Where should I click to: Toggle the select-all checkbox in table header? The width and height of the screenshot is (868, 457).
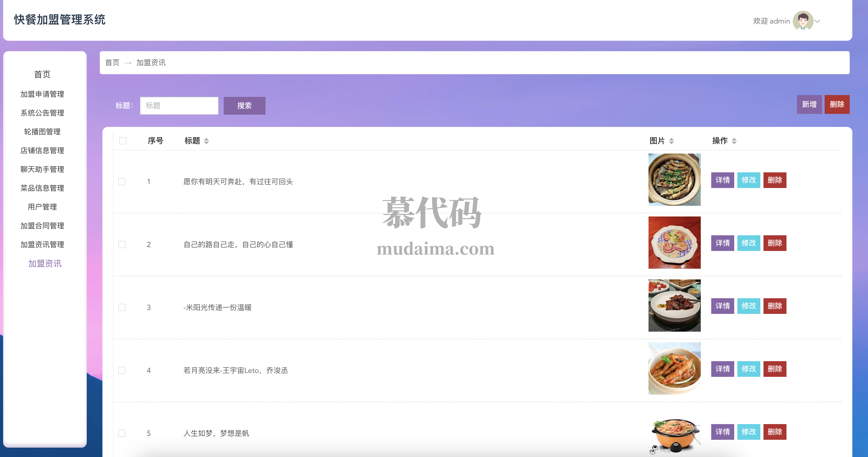tap(123, 141)
